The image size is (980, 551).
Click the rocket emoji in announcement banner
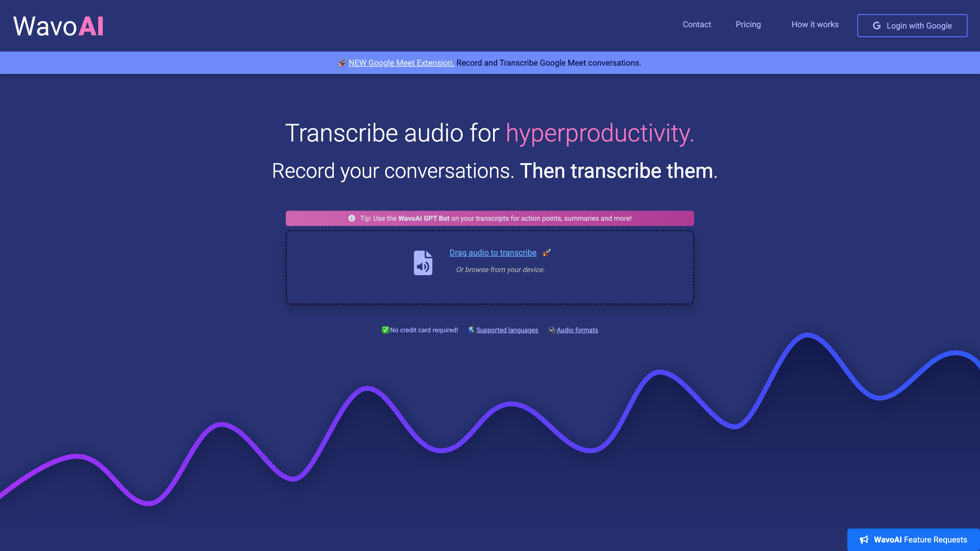pos(342,63)
